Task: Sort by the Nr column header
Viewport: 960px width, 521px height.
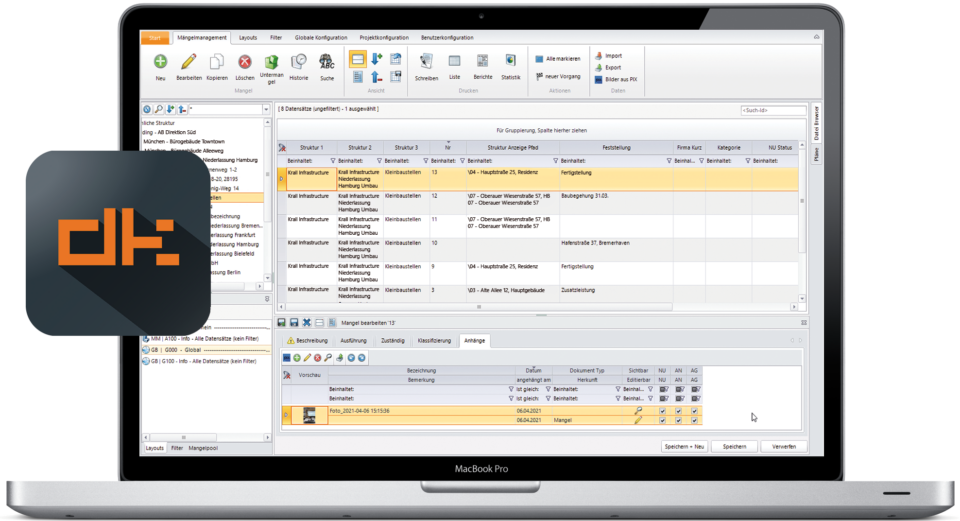Action: (x=448, y=148)
